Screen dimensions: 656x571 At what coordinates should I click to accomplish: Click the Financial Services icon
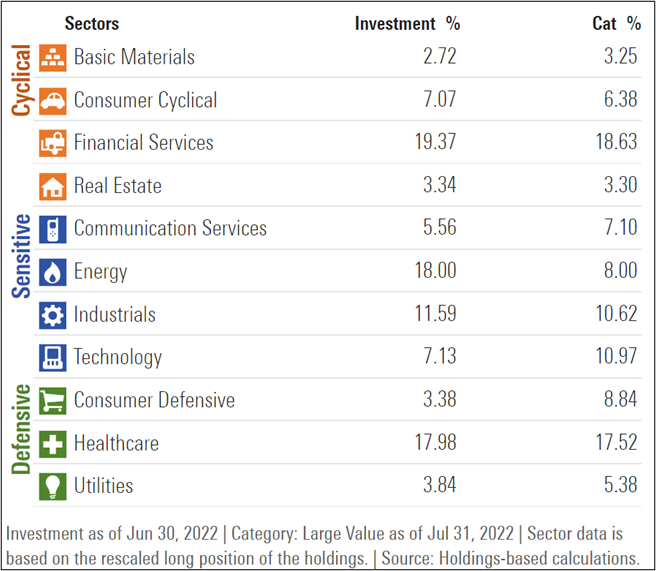52,143
